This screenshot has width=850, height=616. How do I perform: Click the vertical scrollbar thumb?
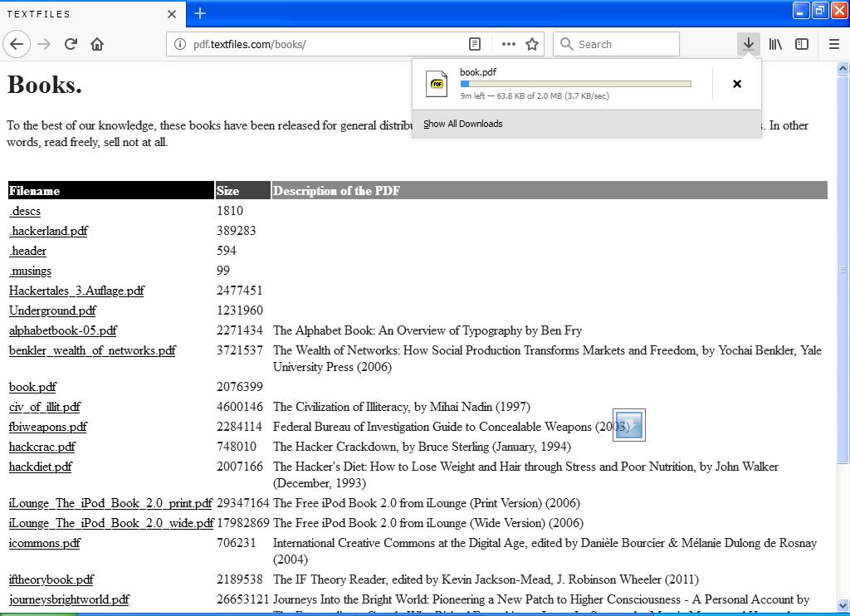(843, 270)
